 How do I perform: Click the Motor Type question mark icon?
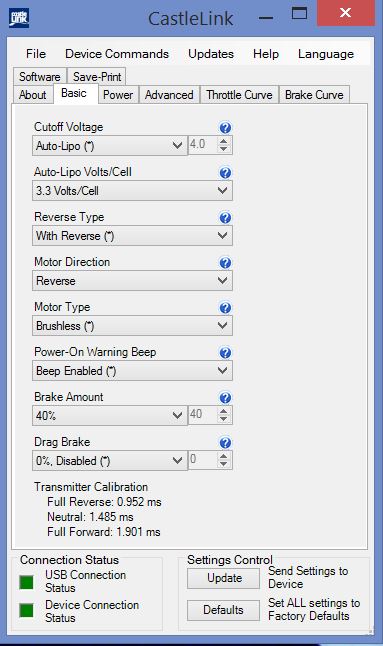tap(225, 308)
